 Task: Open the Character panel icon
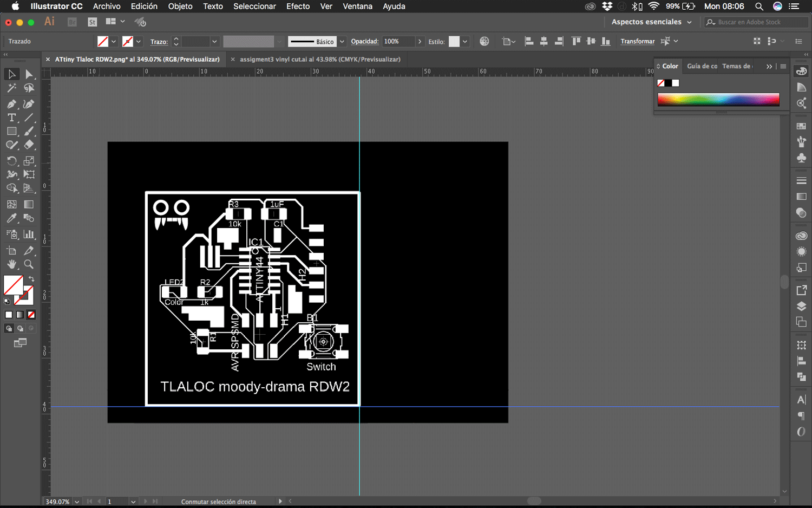coord(802,400)
